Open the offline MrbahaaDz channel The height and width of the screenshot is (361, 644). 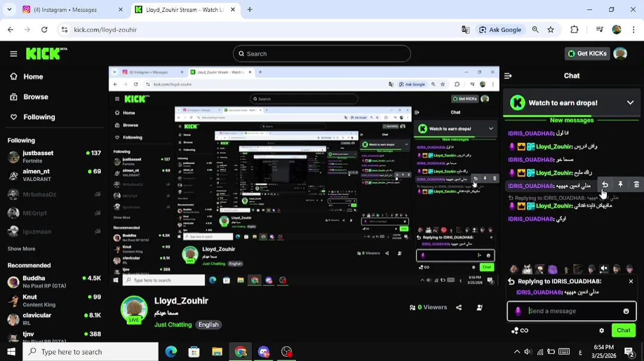tap(54, 195)
